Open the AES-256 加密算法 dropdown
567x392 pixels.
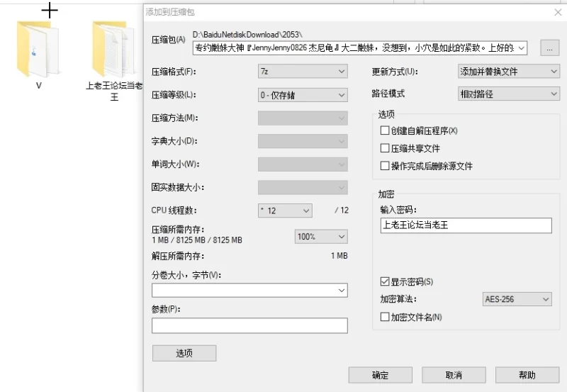(517, 300)
